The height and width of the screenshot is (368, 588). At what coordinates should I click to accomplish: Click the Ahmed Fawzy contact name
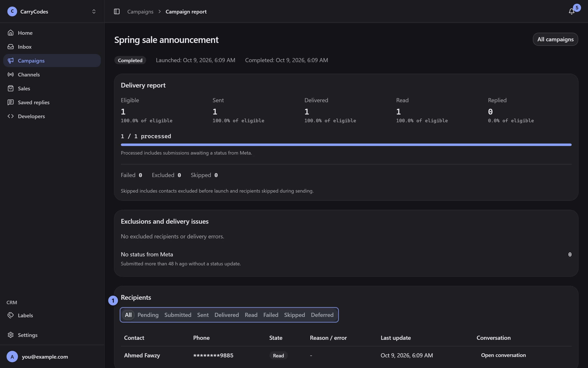[142, 355]
